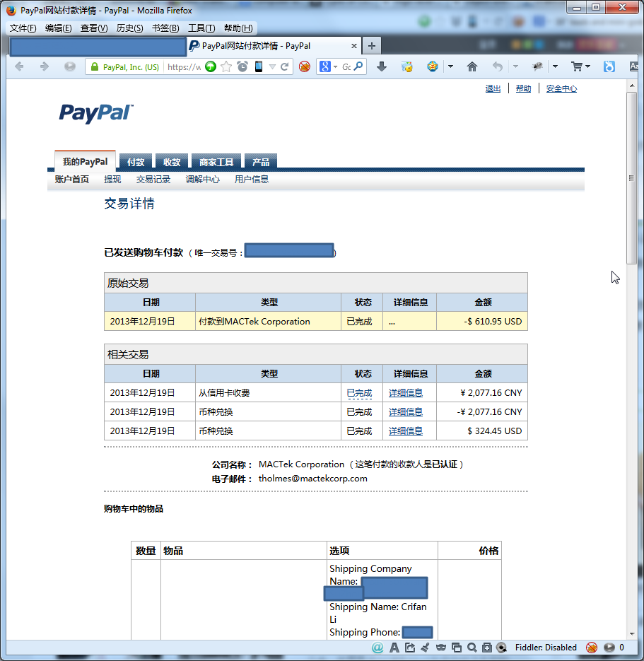The width and height of the screenshot is (644, 661).
Task: Open a new browser tab with plus button
Action: click(372, 45)
